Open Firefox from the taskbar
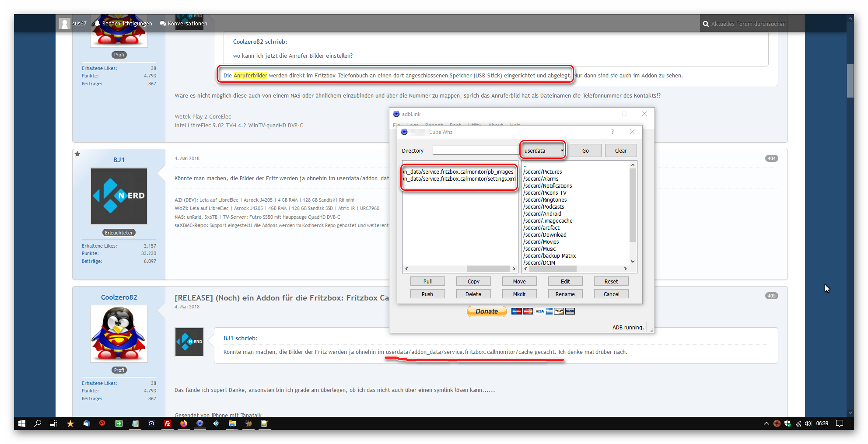Viewport: 868px width, 444px height. point(183,423)
